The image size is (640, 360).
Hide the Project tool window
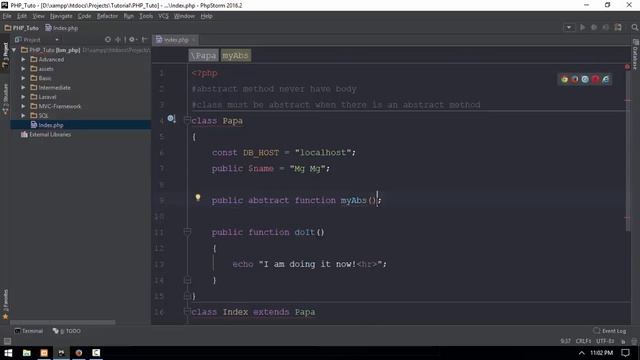(x=144, y=40)
